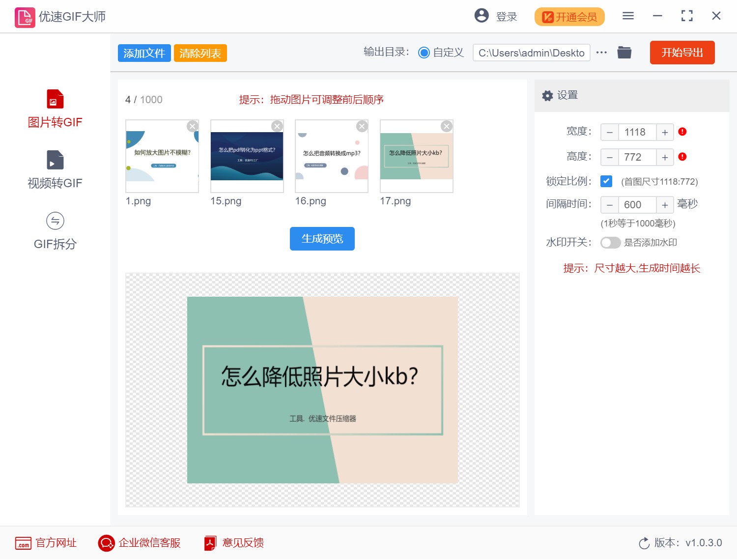This screenshot has width=737, height=560.
Task: Switch to 视频转GIF video-to-GIF mode
Action: click(55, 170)
